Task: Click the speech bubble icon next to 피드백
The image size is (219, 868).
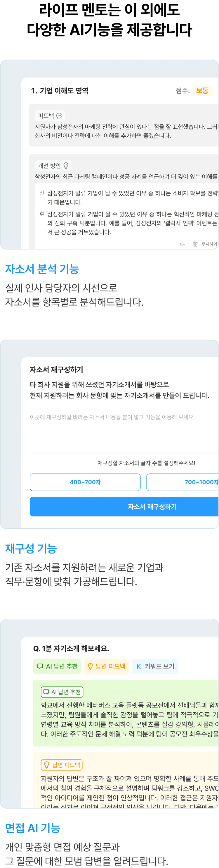Action: pyautogui.click(x=59, y=116)
